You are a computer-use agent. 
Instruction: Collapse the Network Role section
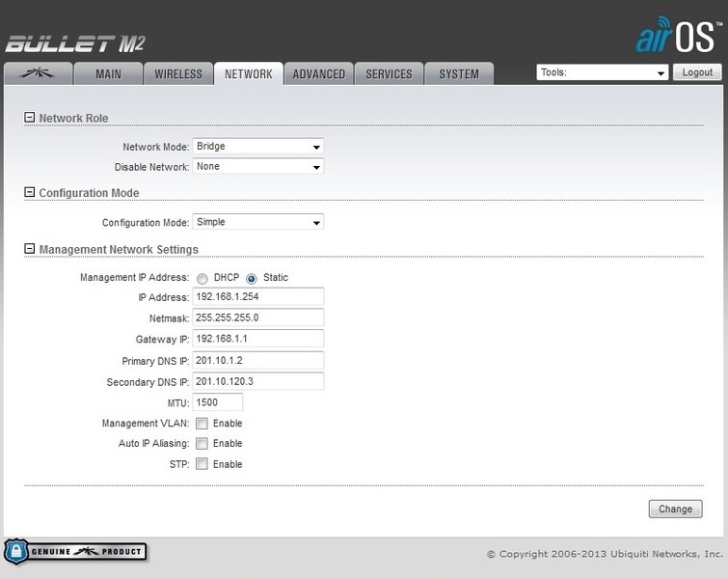coord(29,118)
